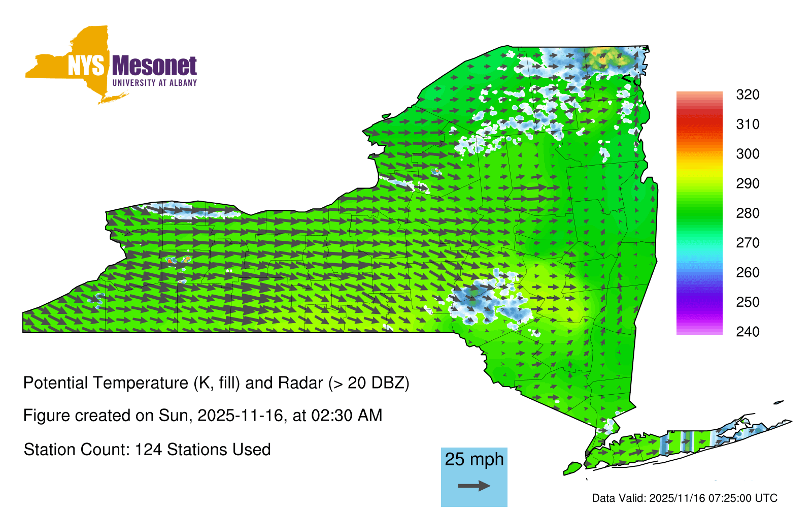Click the 25 mph label in the blue box
The width and height of the screenshot is (812, 508).
[x=474, y=459]
